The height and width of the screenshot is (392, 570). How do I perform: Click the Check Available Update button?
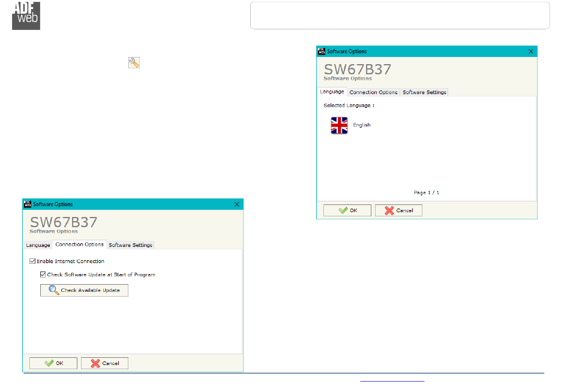(x=84, y=290)
